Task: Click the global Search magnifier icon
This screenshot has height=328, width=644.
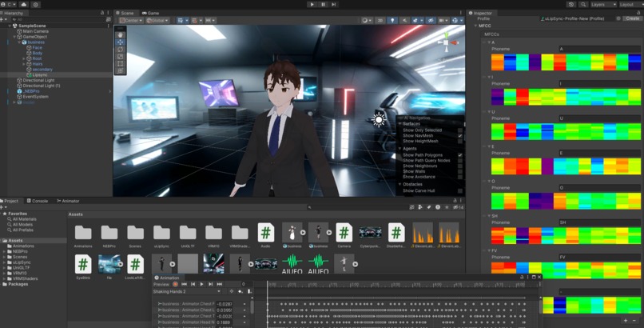Action: click(583, 5)
